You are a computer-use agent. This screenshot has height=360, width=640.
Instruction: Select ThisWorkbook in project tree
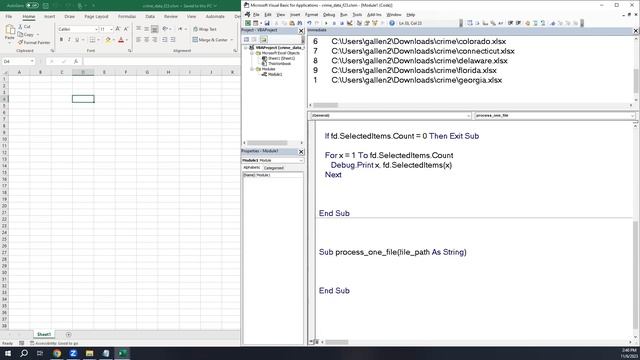[x=280, y=64]
